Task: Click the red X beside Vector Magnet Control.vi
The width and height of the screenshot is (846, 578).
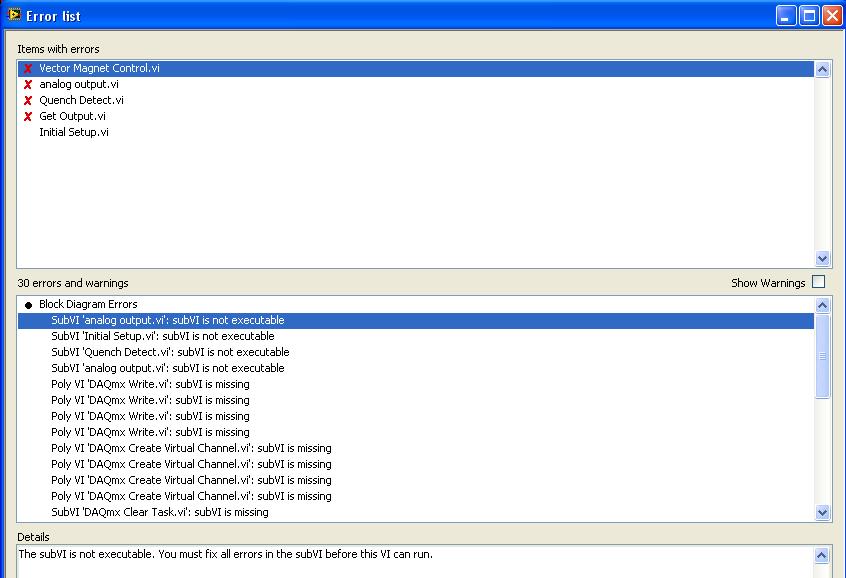Action: tap(28, 69)
